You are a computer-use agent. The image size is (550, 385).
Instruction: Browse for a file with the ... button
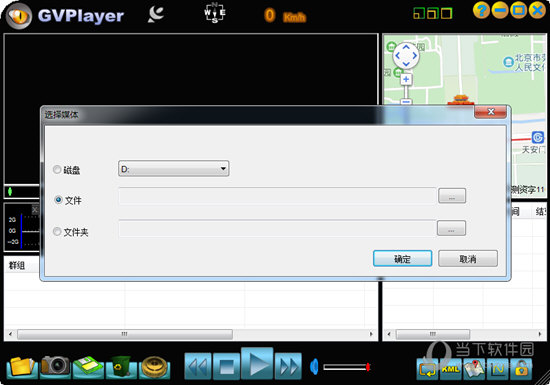(x=452, y=196)
